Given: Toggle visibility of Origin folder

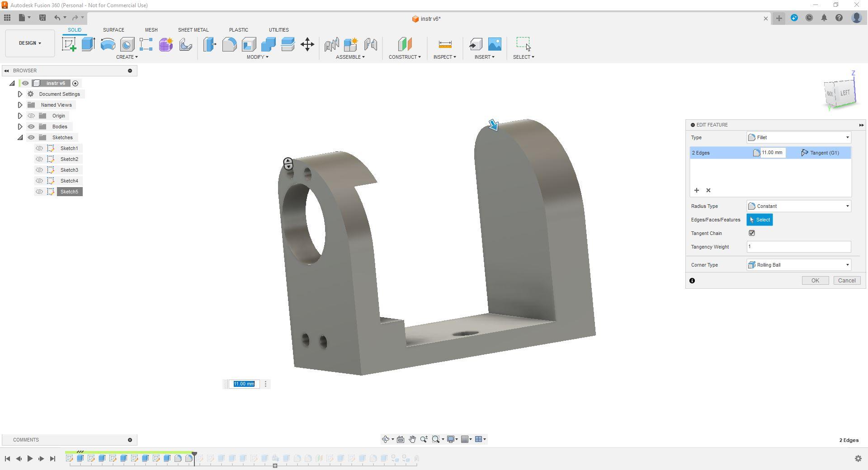Looking at the screenshot, I should click(31, 116).
